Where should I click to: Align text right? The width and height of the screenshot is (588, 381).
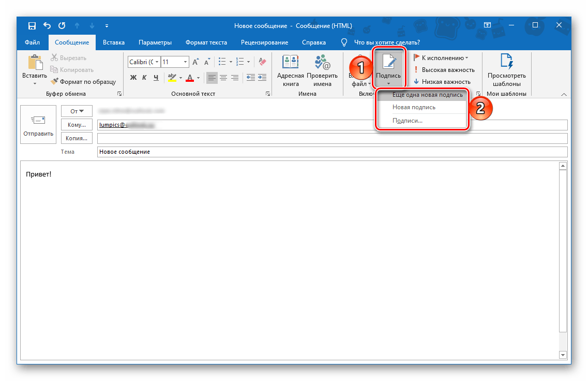point(235,78)
